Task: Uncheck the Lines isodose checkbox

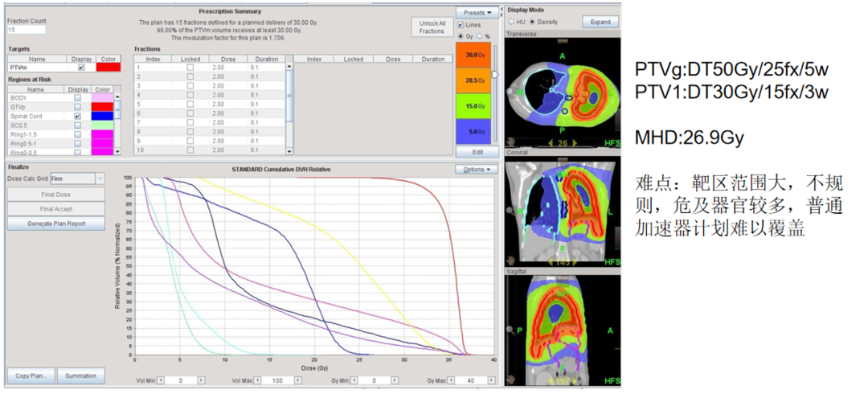Action: 461,25
